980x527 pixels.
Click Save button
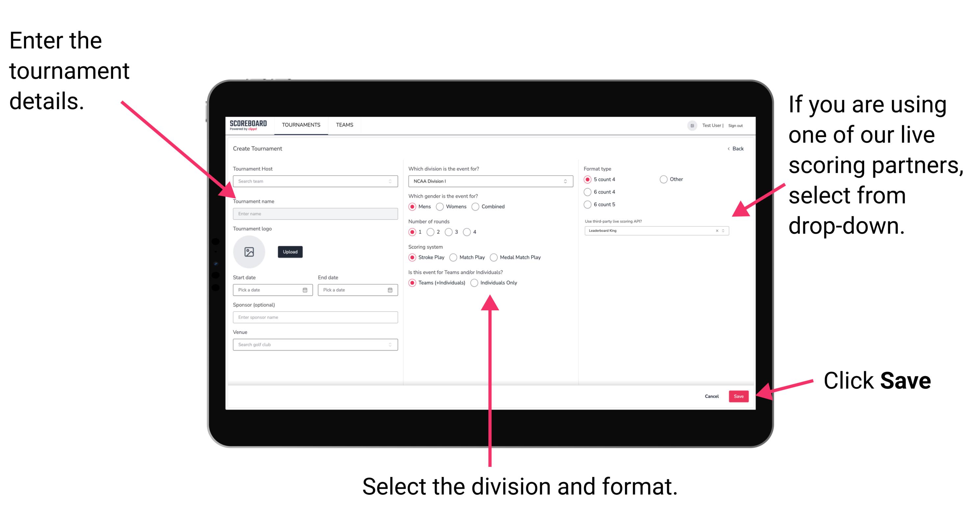[x=739, y=396]
